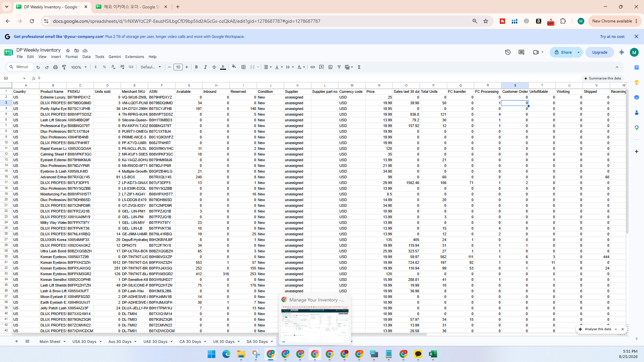
Task: Open the Google Keep side panel icon
Action: click(x=636, y=82)
